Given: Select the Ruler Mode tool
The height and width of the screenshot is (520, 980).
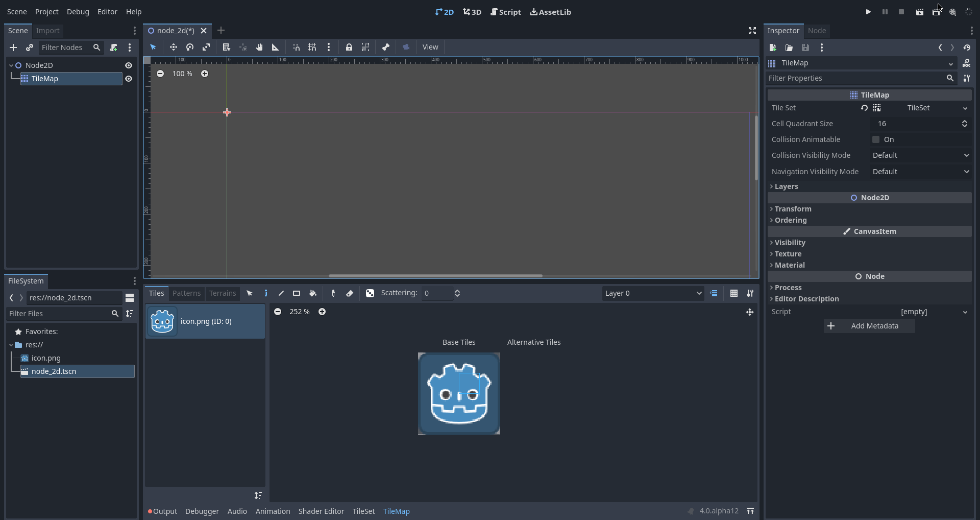Looking at the screenshot, I should click(275, 47).
